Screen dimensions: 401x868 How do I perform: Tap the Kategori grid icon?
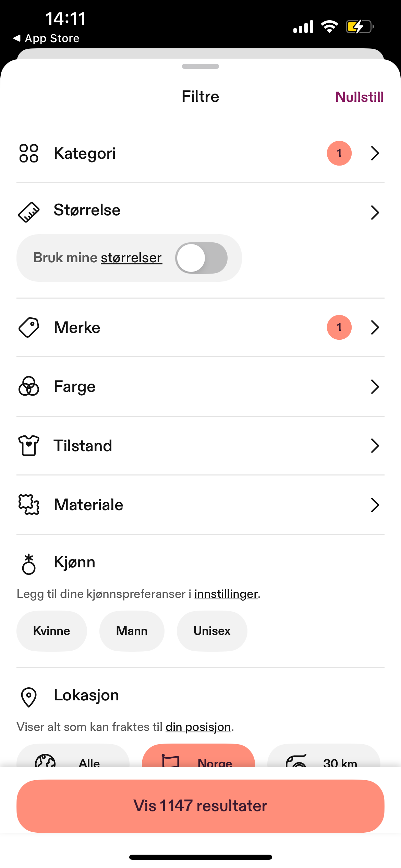click(29, 153)
